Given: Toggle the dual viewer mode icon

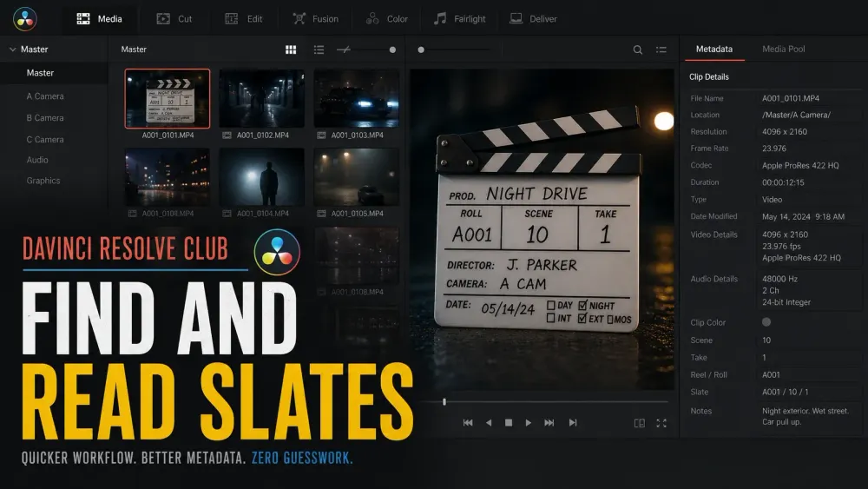Looking at the screenshot, I should tap(640, 423).
